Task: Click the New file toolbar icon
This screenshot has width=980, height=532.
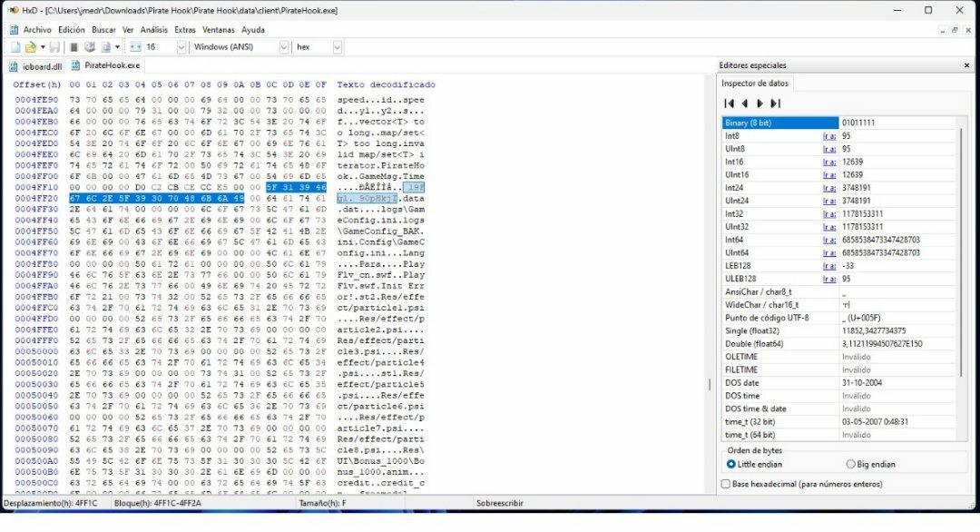Action: coord(15,47)
